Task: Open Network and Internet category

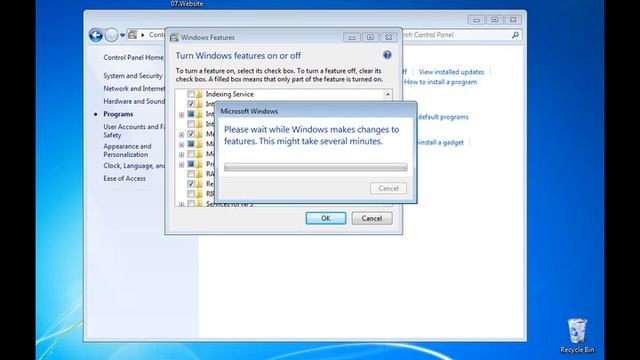Action: [134, 89]
